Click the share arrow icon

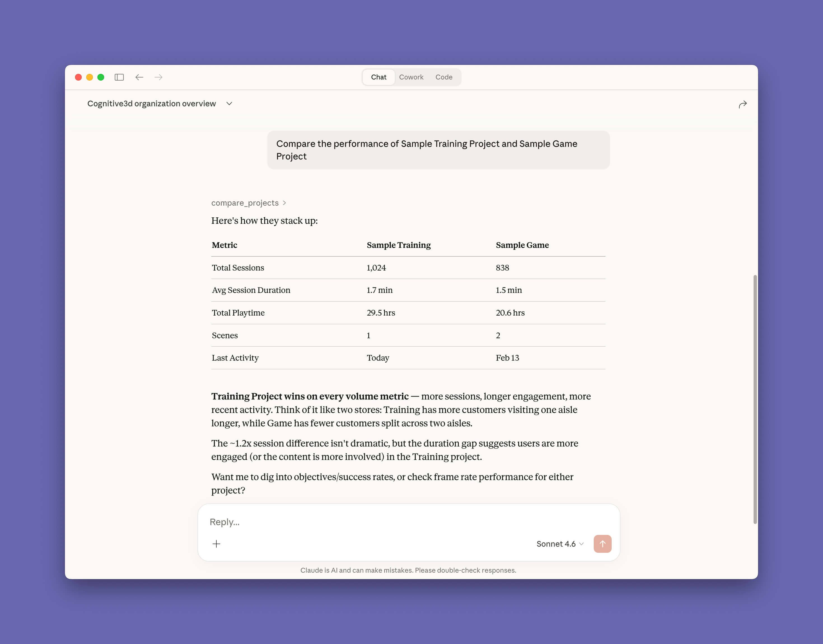(742, 104)
